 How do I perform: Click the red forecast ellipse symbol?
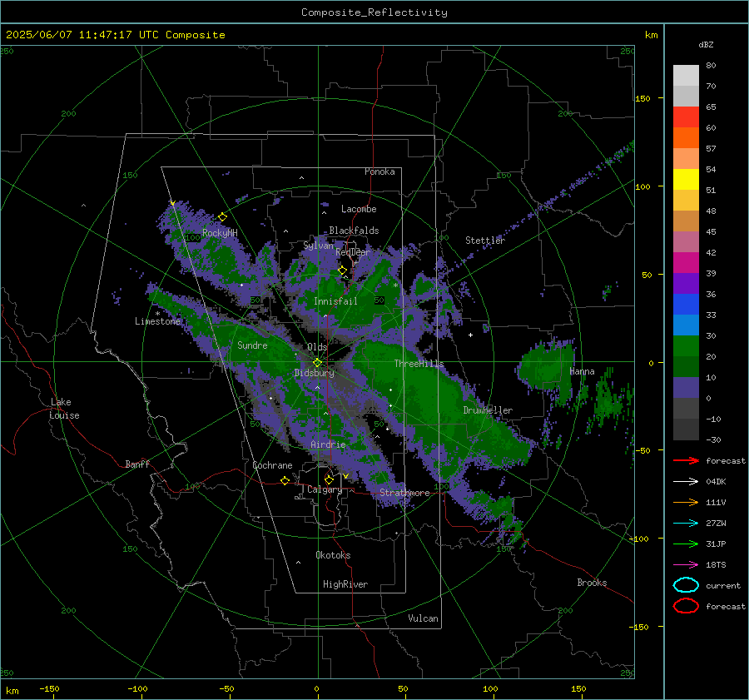point(686,606)
